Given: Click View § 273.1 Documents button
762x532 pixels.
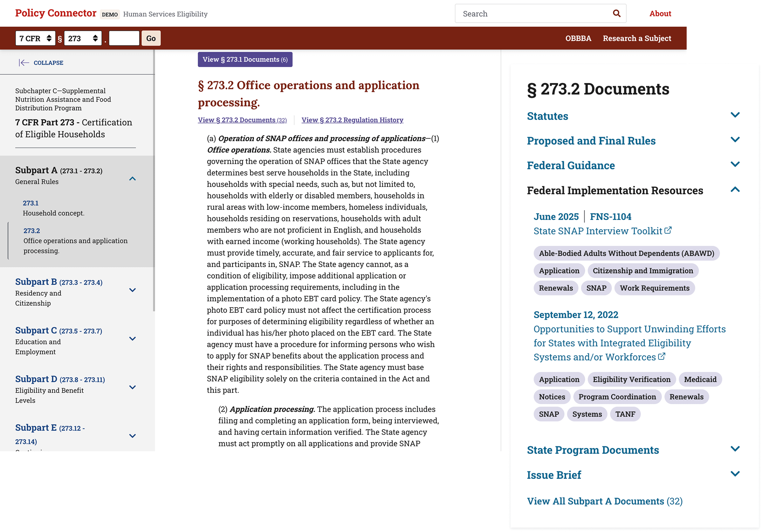Looking at the screenshot, I should [x=245, y=59].
